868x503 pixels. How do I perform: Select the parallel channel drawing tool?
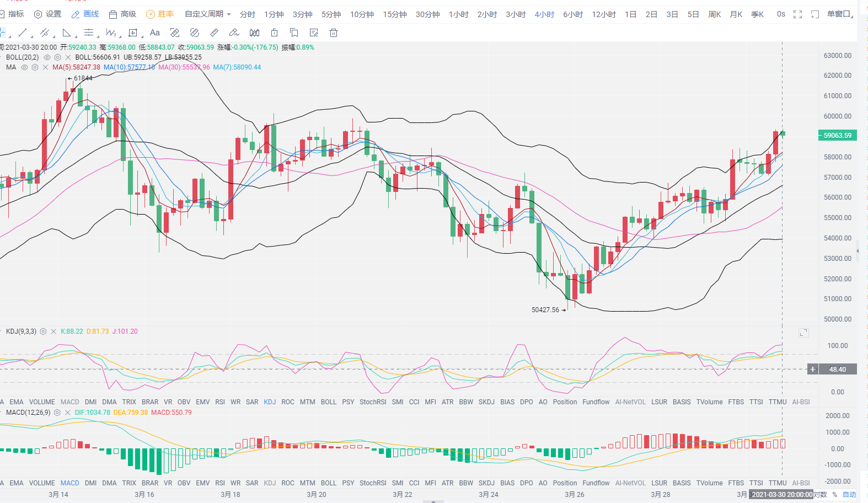coord(45,33)
